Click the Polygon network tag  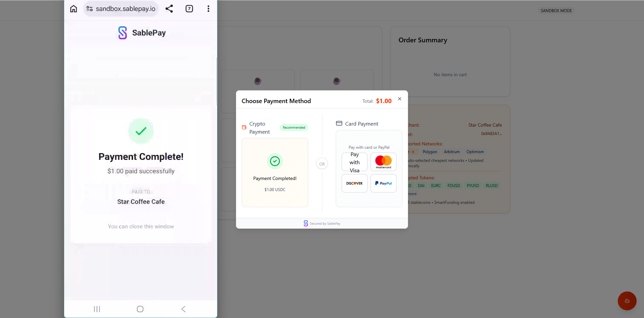(430, 152)
